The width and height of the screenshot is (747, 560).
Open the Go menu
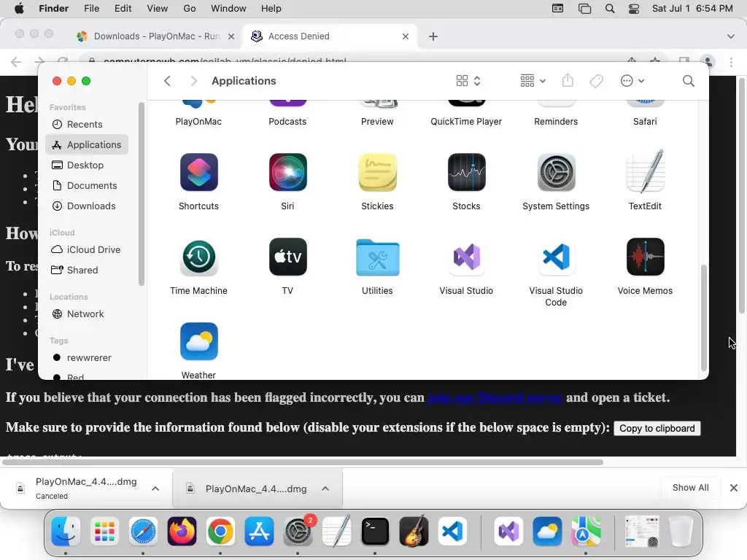point(190,9)
